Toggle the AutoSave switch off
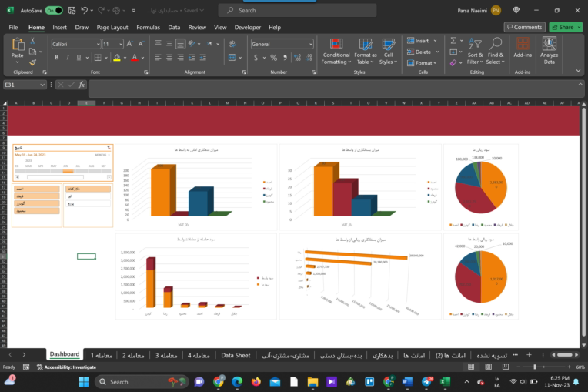The image size is (588, 392). (54, 11)
